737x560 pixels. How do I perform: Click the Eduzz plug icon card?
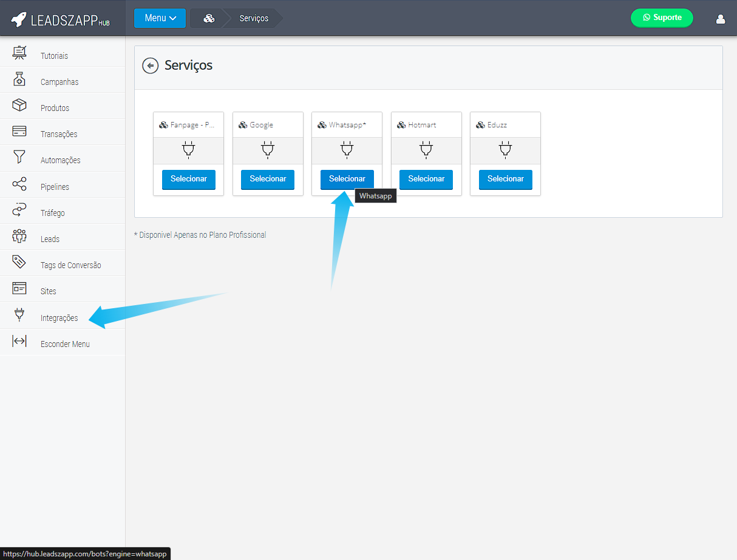pyautogui.click(x=505, y=150)
